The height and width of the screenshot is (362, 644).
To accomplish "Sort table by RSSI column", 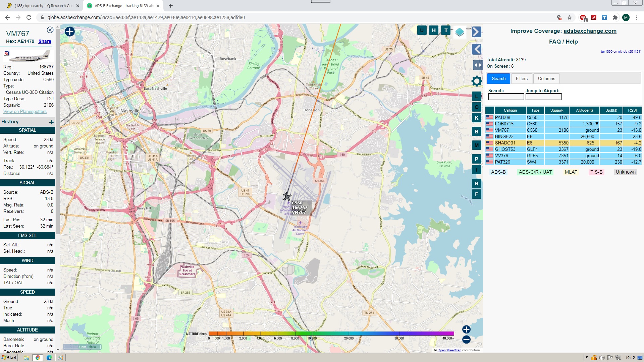I will pos(632,110).
